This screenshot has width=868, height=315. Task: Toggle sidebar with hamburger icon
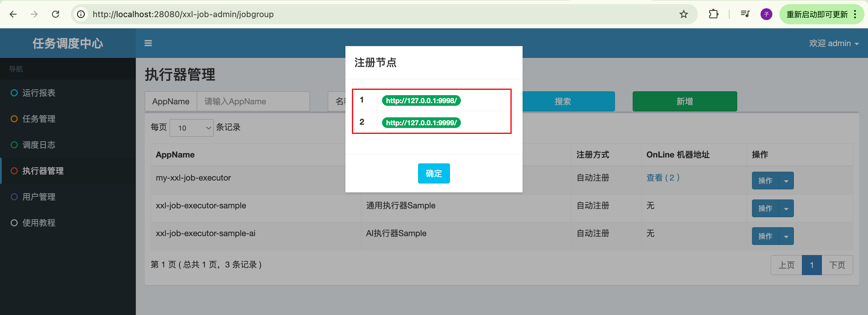click(148, 43)
